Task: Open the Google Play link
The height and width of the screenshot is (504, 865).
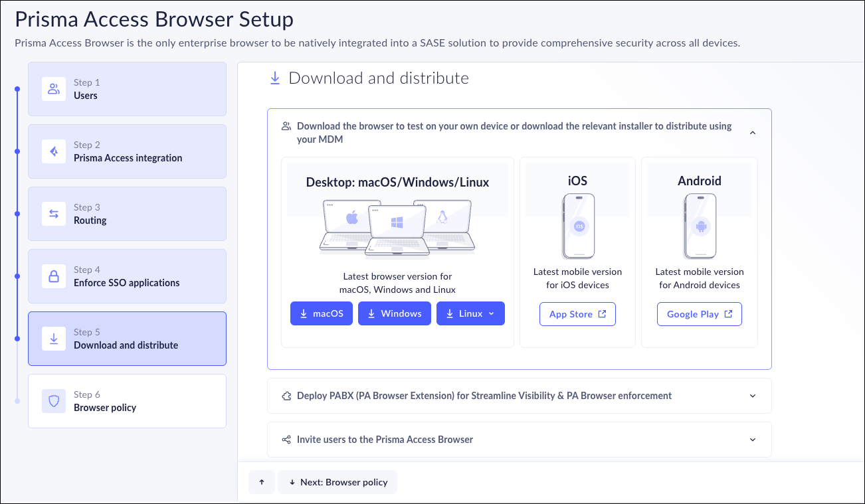Action: (x=699, y=314)
